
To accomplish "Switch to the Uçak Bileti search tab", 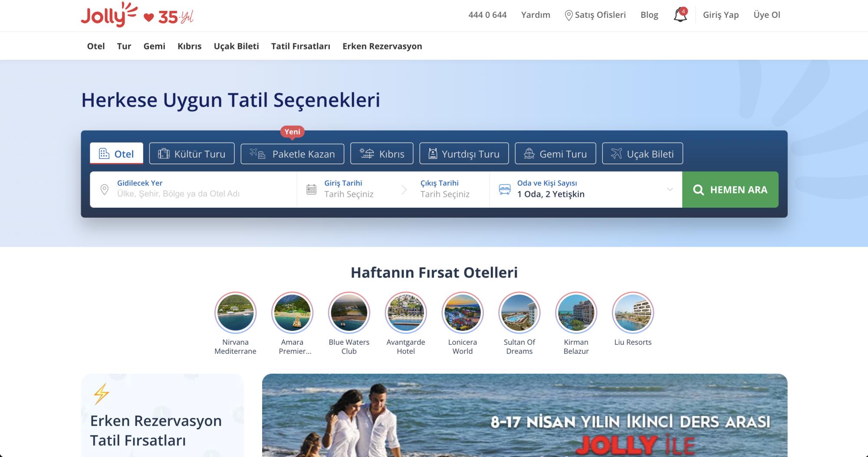I will click(x=642, y=153).
